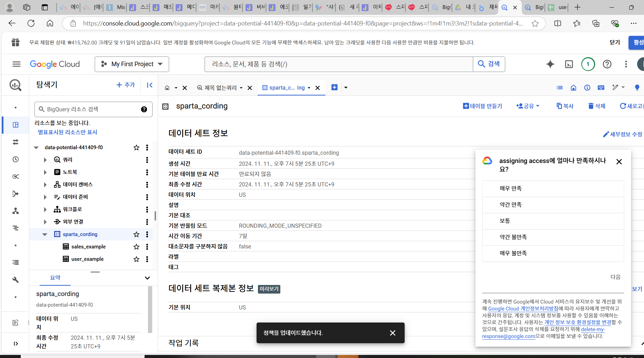
Task: Star the data-potential-441409-f0 project
Action: coord(136,147)
